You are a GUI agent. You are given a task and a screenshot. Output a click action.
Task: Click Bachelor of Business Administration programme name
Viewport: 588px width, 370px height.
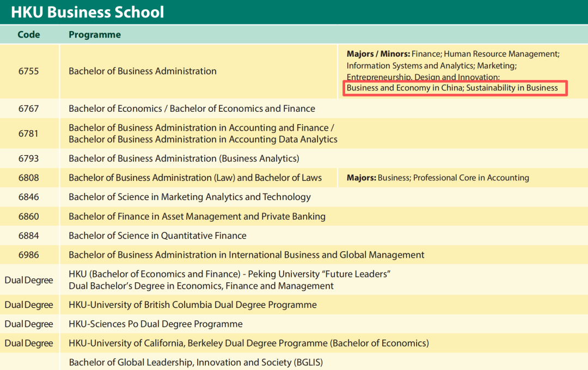point(143,71)
